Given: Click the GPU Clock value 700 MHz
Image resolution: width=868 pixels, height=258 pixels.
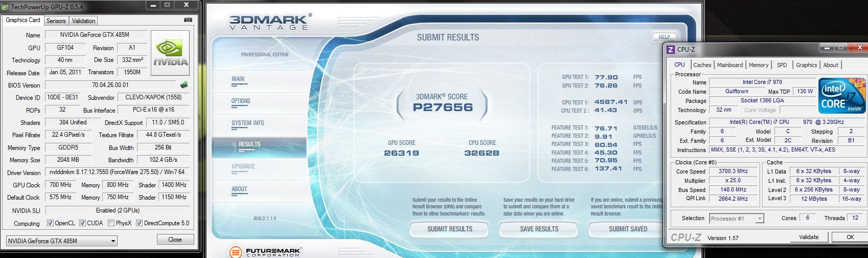Looking at the screenshot, I should tap(60, 185).
